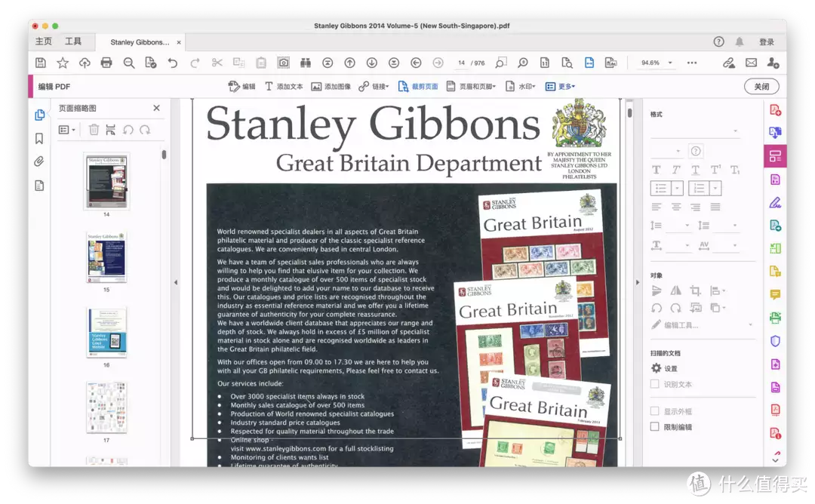
Task: Choose 添加文本 in Edit PDF bar
Action: pos(284,86)
